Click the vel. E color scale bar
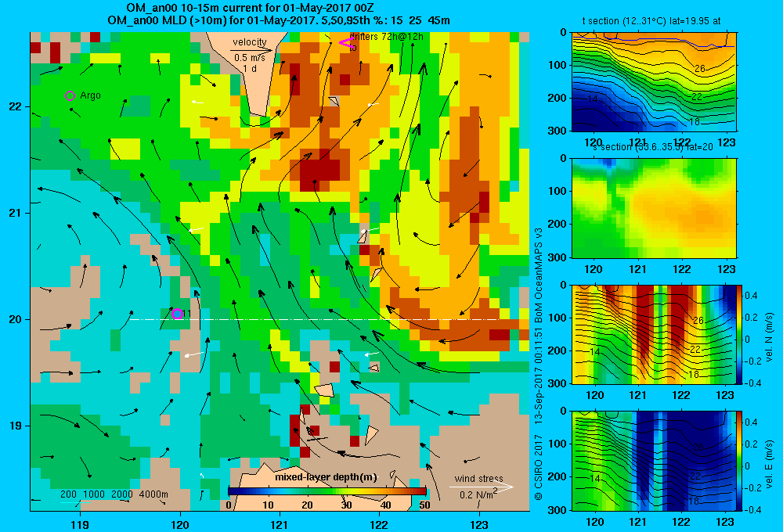 (x=739, y=461)
